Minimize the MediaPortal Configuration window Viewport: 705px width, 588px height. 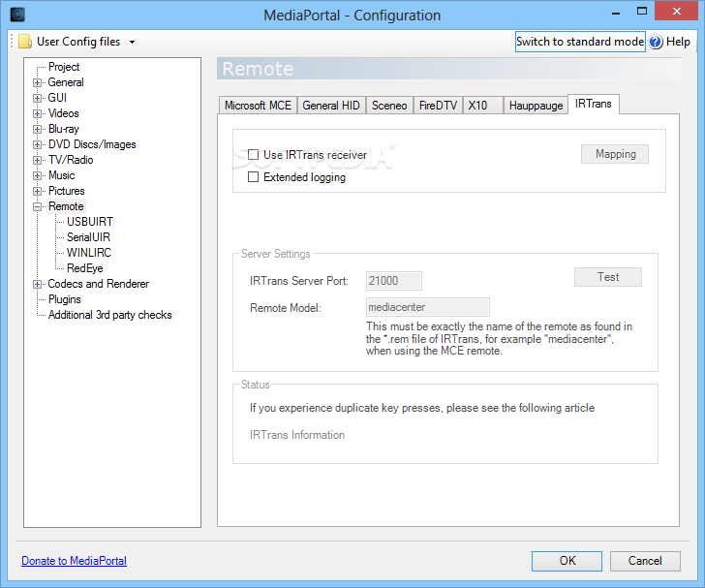[616, 13]
